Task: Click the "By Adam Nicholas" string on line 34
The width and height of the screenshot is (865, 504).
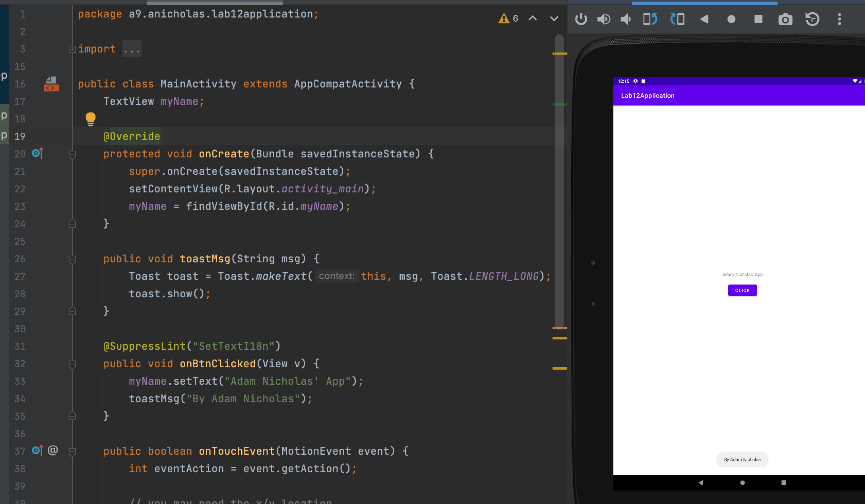Action: pyautogui.click(x=243, y=399)
